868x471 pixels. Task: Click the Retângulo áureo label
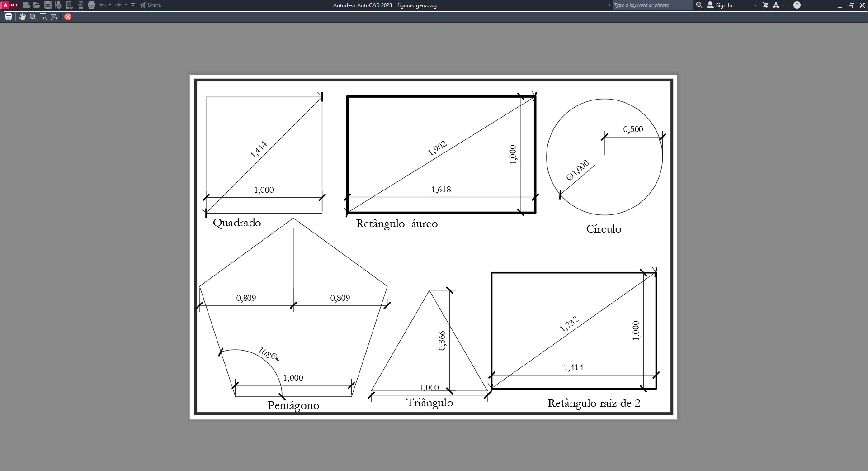(397, 224)
